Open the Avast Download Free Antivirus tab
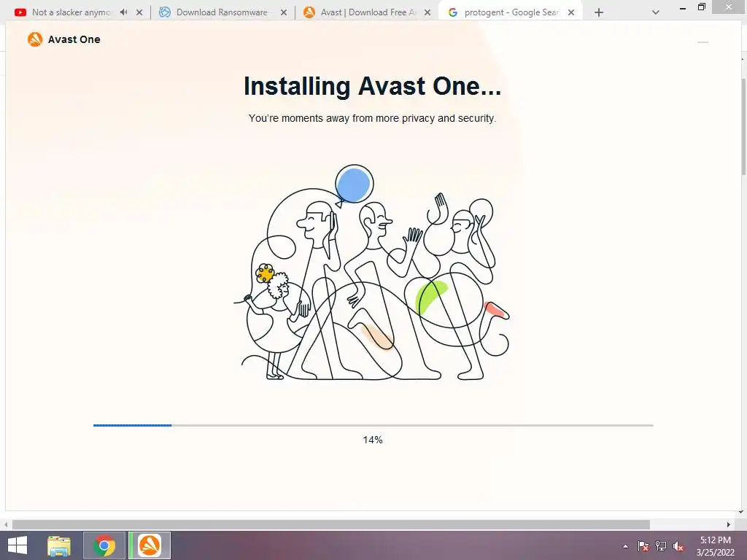Viewport: 747px width, 560px height. pos(367,12)
